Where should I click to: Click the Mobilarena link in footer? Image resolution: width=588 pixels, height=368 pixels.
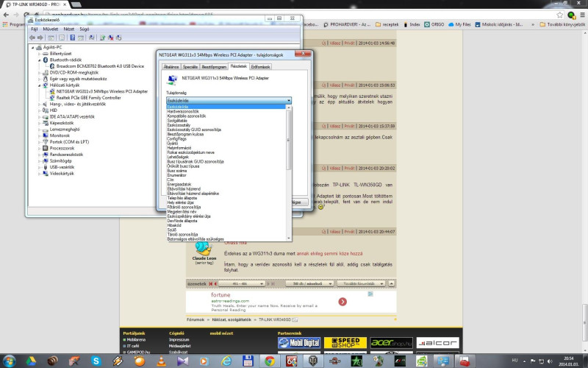135,340
